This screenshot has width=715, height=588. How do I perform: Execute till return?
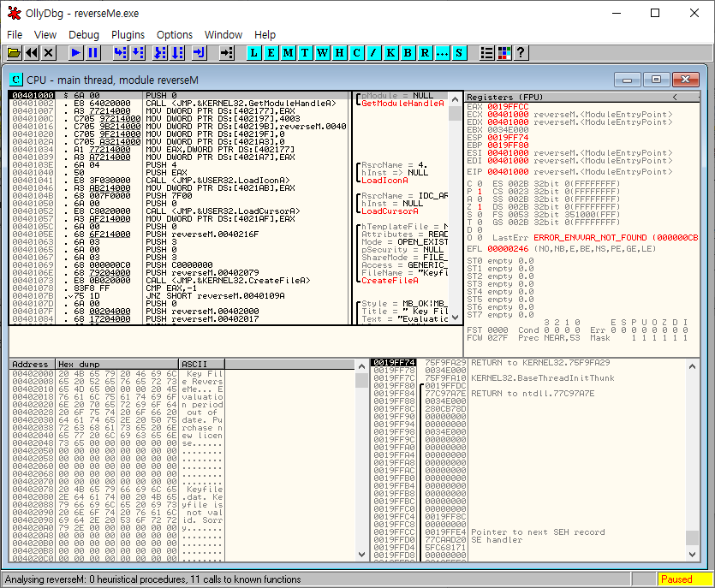[x=200, y=53]
